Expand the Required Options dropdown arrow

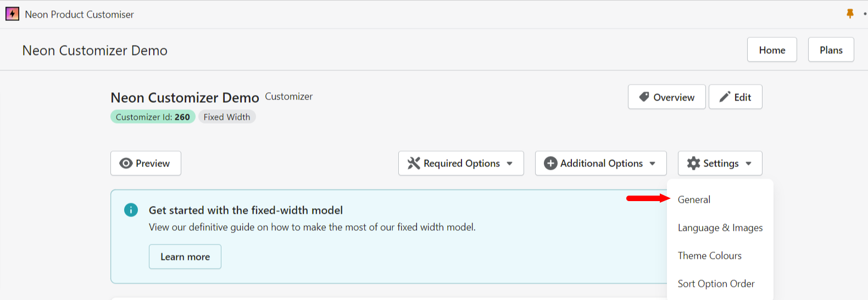(x=510, y=163)
